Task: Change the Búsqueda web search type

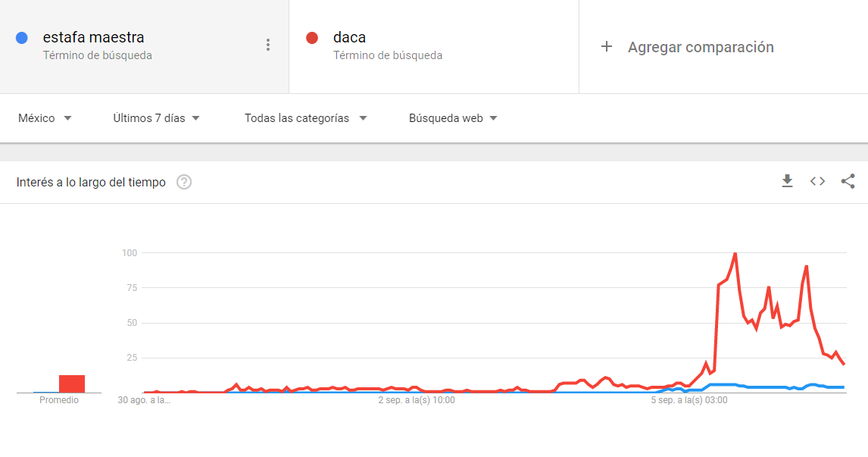Action: coord(453,118)
